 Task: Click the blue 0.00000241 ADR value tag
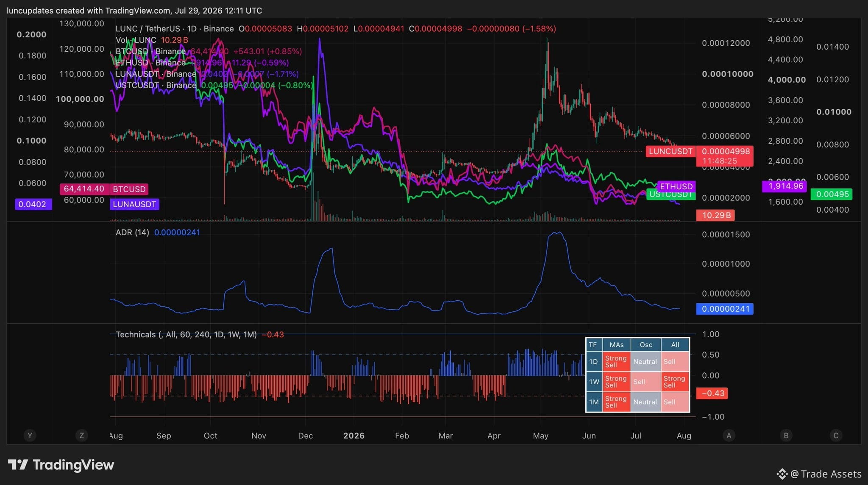pos(725,309)
